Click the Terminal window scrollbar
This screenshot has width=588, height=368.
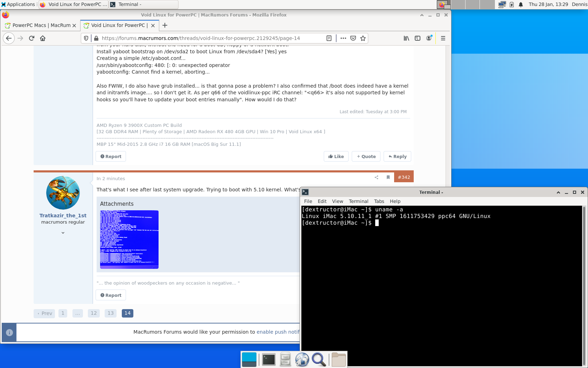point(584,286)
